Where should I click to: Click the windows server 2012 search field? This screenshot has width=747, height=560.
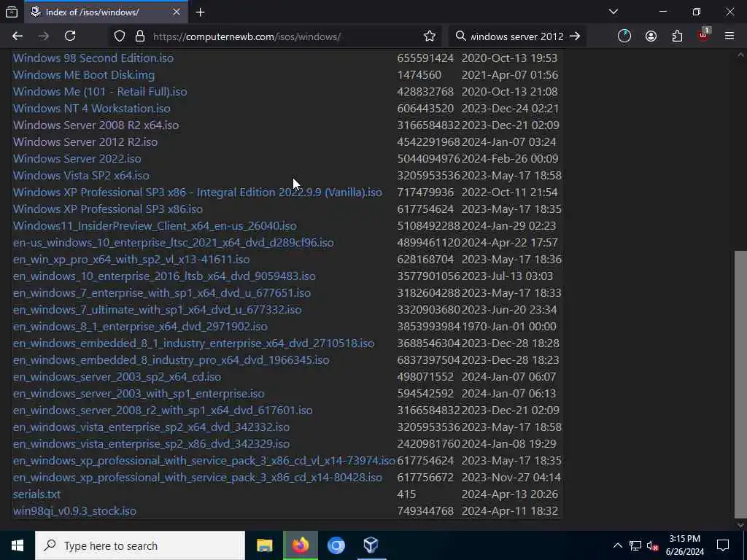point(517,36)
